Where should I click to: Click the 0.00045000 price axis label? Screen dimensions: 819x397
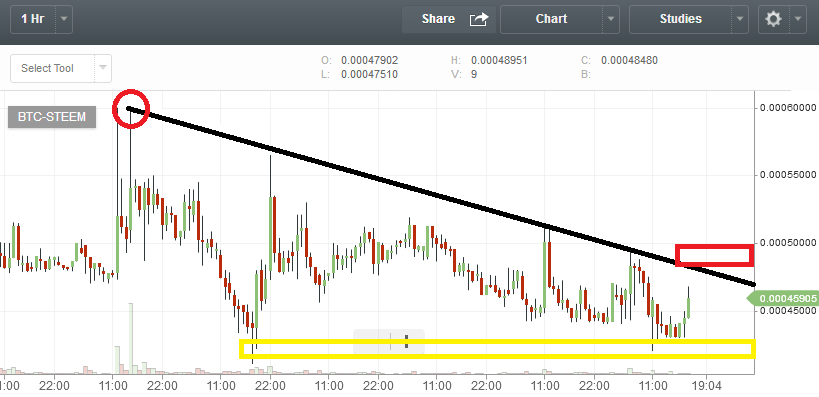(788, 311)
